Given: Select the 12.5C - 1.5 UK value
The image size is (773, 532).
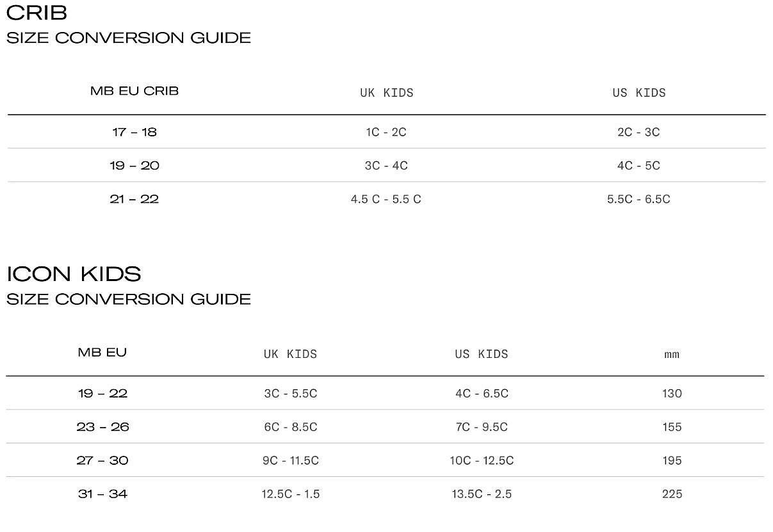Looking at the screenshot, I should [x=291, y=494].
